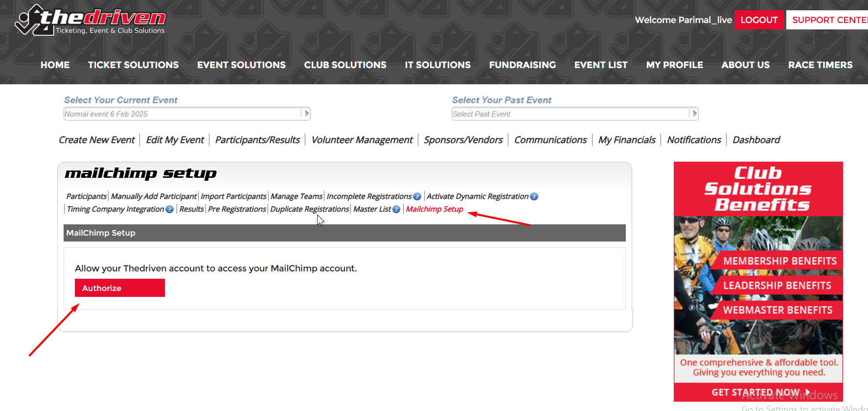Open Master List link
Viewport: 868px width, 411px height.
372,209
